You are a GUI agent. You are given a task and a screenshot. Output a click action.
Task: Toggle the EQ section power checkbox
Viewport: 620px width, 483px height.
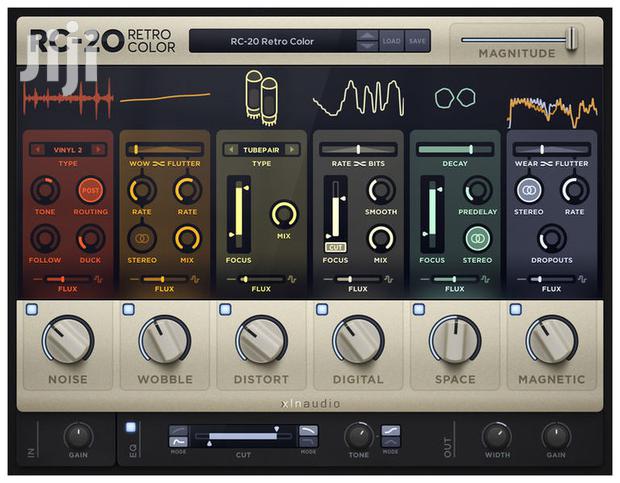[x=130, y=427]
